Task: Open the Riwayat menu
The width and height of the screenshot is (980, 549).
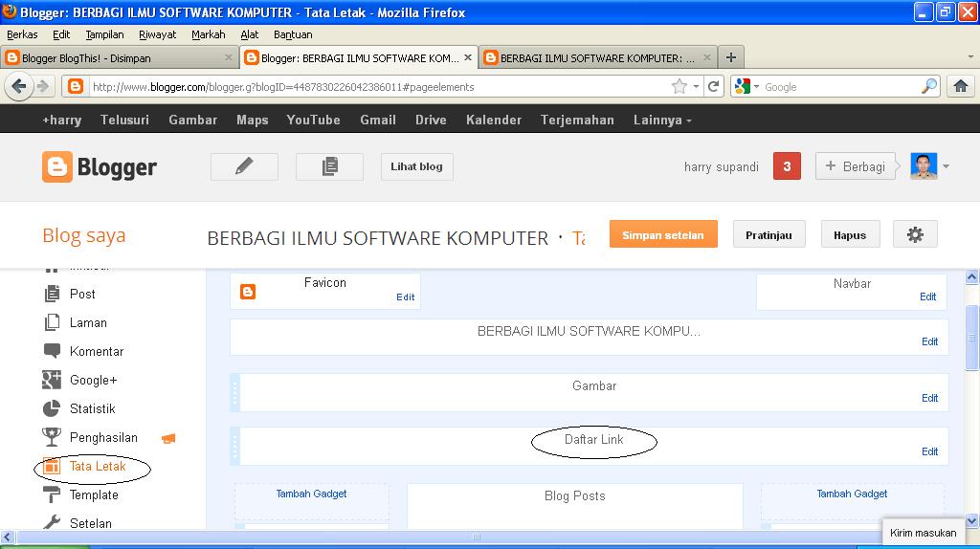Action: point(158,34)
